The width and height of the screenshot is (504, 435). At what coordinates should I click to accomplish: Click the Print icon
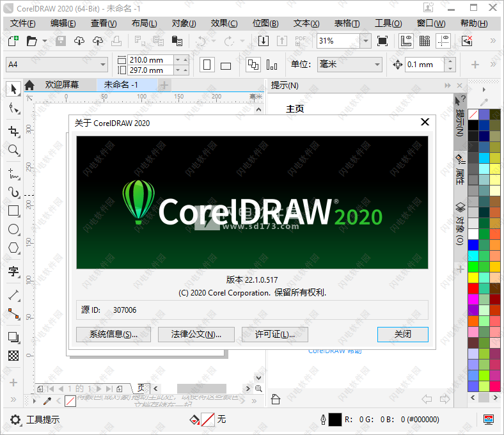point(116,41)
